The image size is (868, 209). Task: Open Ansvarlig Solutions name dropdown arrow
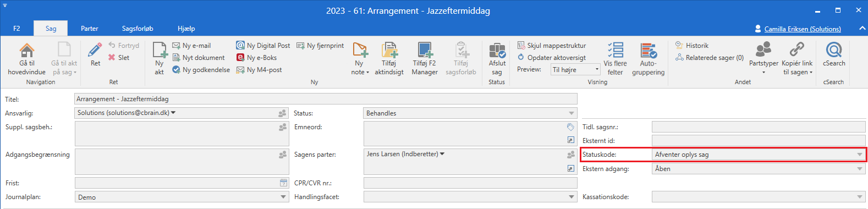(x=173, y=113)
